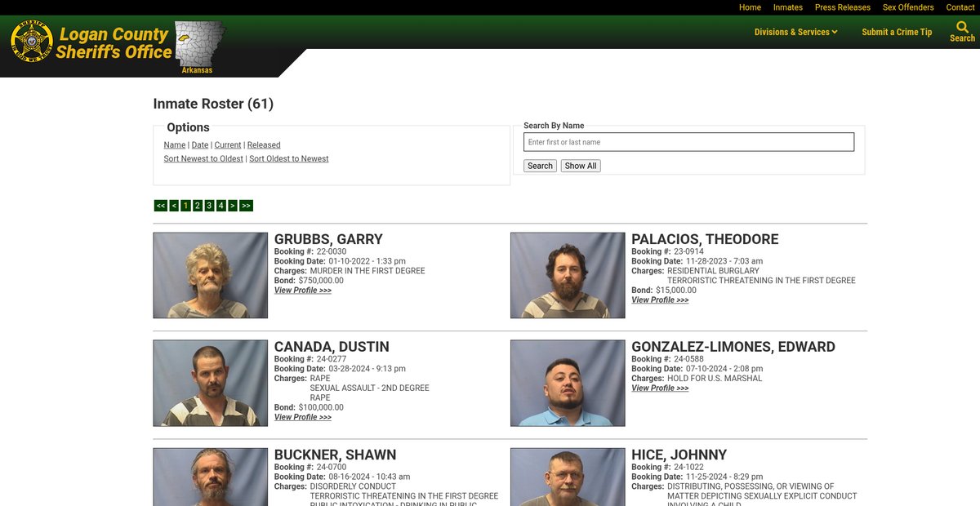
Task: Click the name heading GRUBBS, GARRY
Action: click(x=328, y=239)
